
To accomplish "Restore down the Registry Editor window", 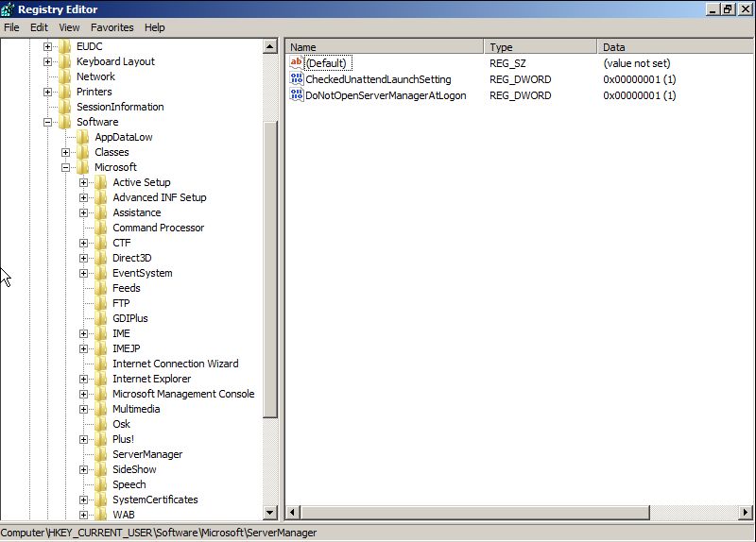I will click(x=728, y=8).
